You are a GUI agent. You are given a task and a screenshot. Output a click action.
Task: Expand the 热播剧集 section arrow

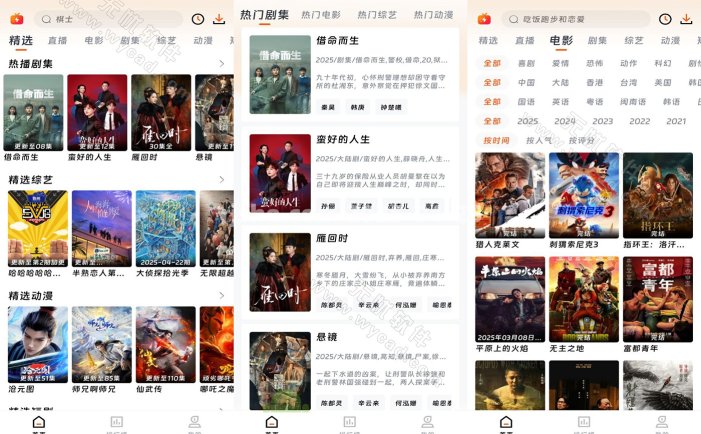222,64
